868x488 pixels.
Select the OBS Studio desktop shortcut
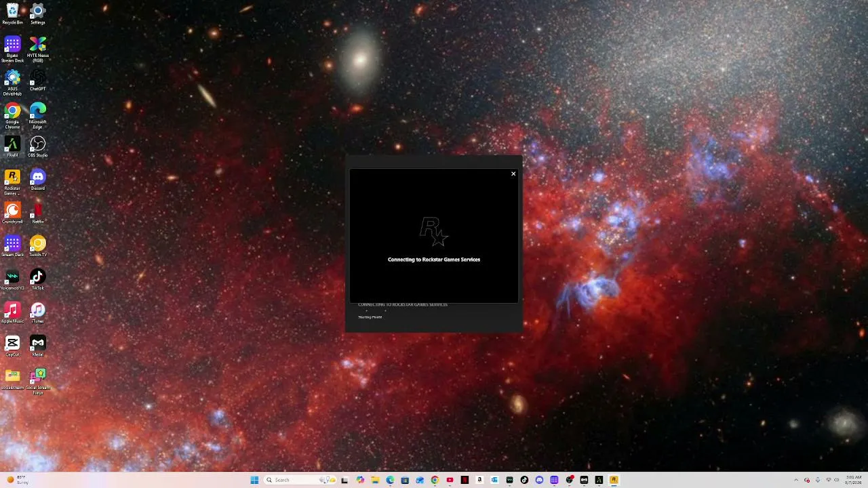coord(38,147)
